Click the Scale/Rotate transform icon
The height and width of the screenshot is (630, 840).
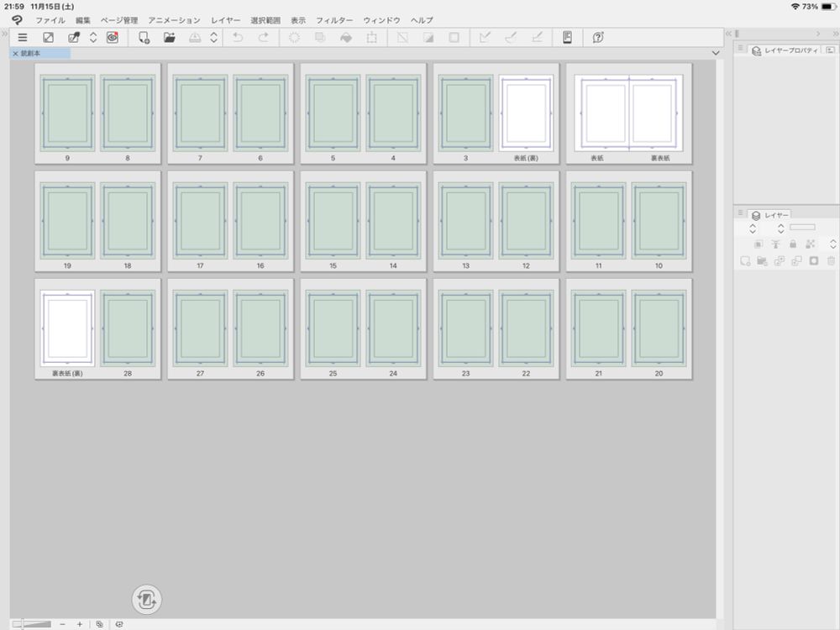pyautogui.click(x=372, y=38)
